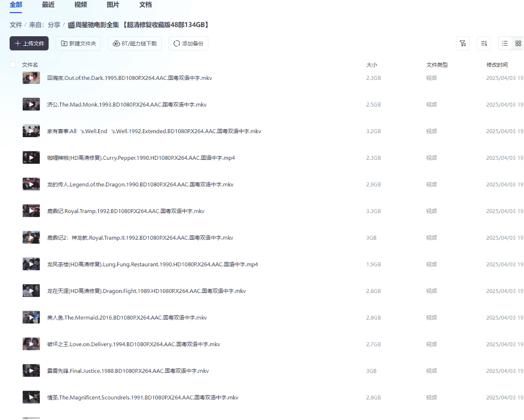This screenshot has height=420, width=524.
Task: Open the 最近 tab
Action: (48, 5)
